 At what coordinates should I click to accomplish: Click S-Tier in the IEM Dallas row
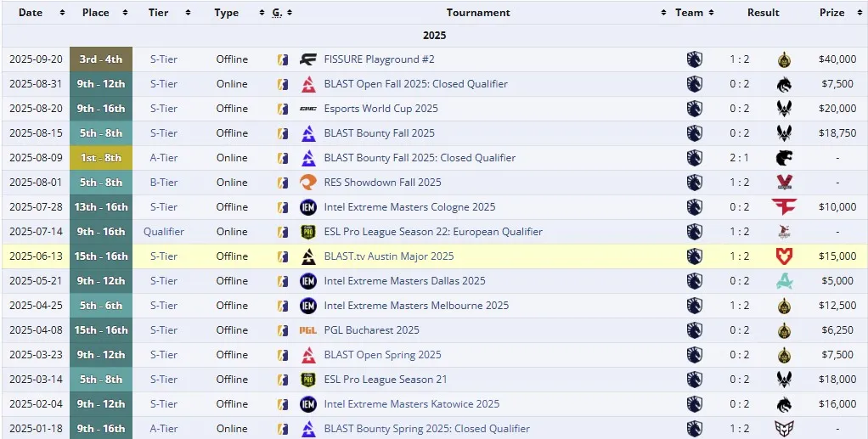click(x=163, y=281)
